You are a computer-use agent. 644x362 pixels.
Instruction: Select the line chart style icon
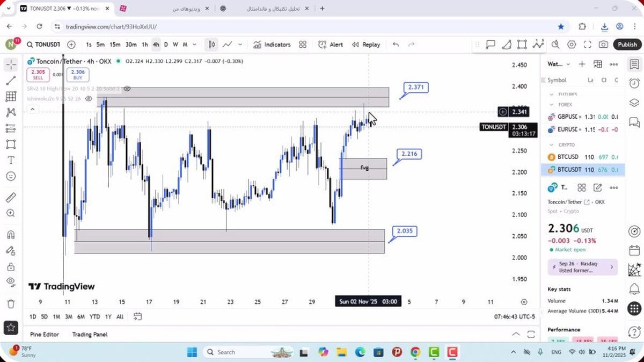[x=228, y=45]
